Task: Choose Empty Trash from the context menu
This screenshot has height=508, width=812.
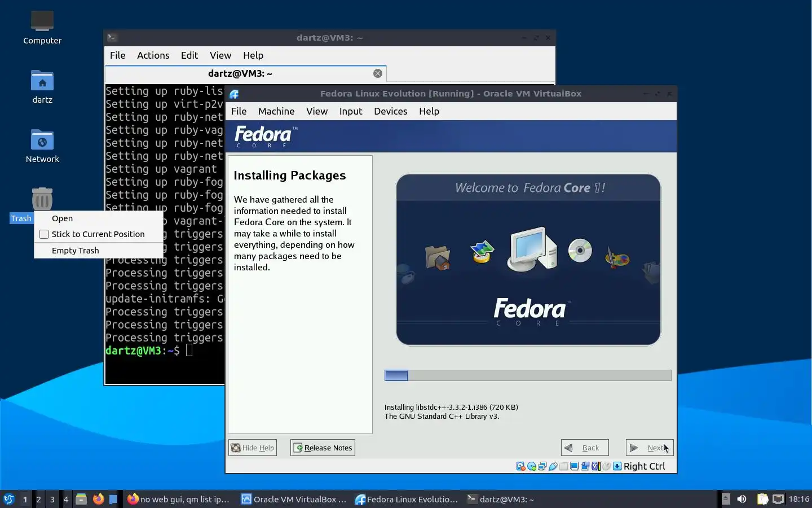Action: (x=98, y=251)
